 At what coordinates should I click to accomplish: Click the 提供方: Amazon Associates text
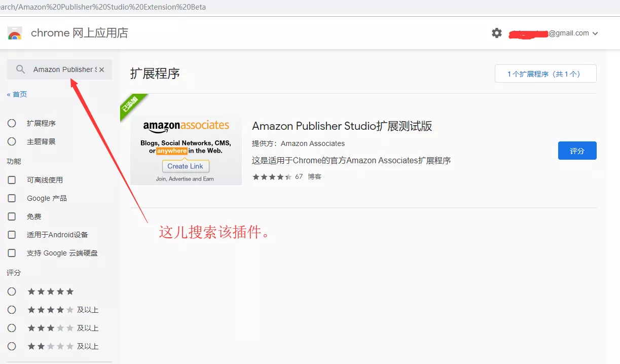[x=298, y=143]
